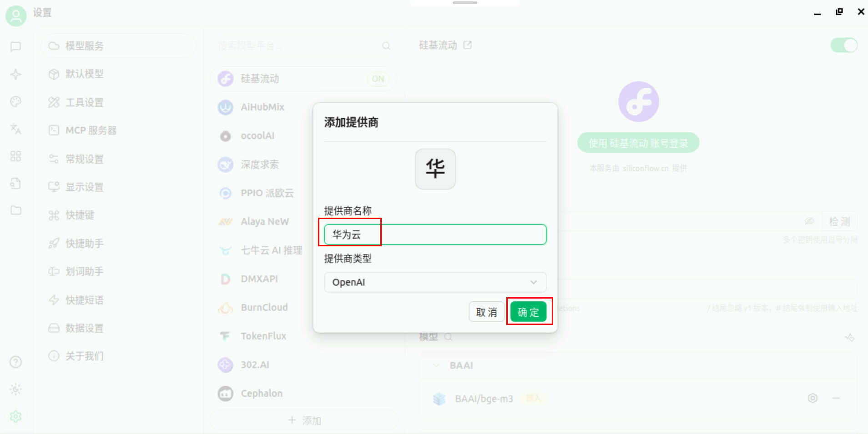Image resolution: width=868 pixels, height=434 pixels.
Task: Collapse the BAAI model group
Action: 436,365
